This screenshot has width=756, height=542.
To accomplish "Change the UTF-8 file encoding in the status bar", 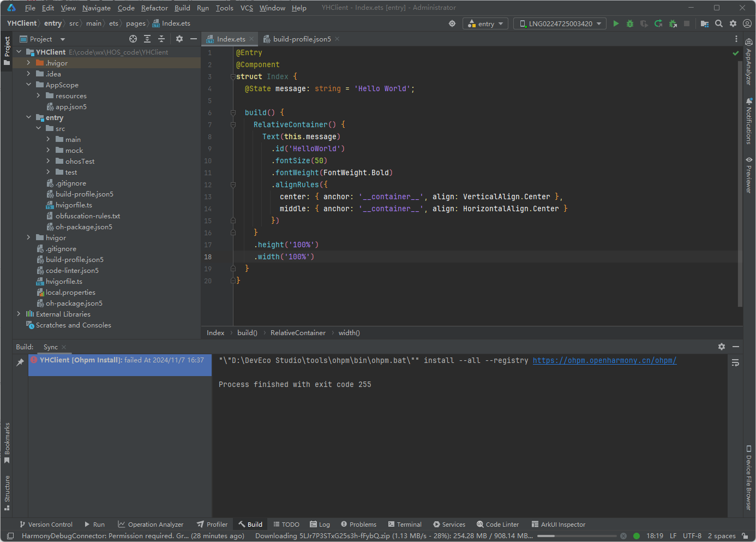I will pyautogui.click(x=692, y=536).
